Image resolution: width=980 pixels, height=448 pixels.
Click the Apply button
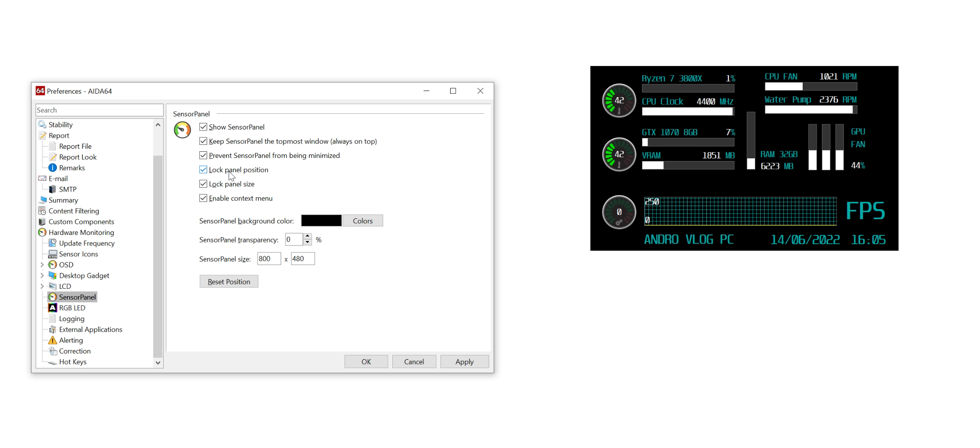[x=464, y=361]
